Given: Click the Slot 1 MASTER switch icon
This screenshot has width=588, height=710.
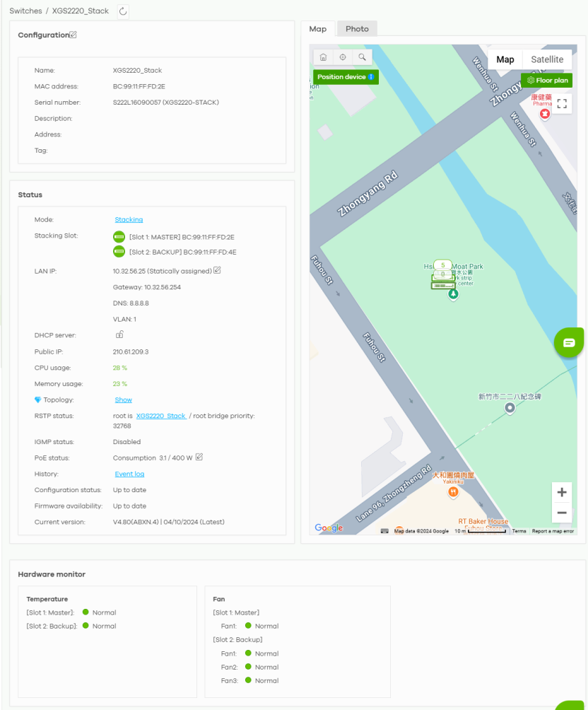Looking at the screenshot, I should tap(119, 237).
